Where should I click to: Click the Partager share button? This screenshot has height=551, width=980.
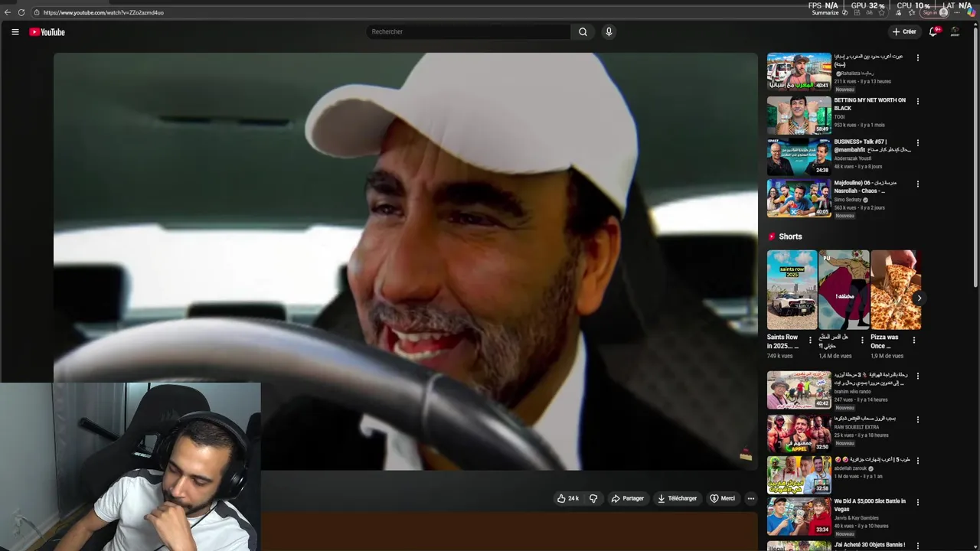click(x=627, y=498)
